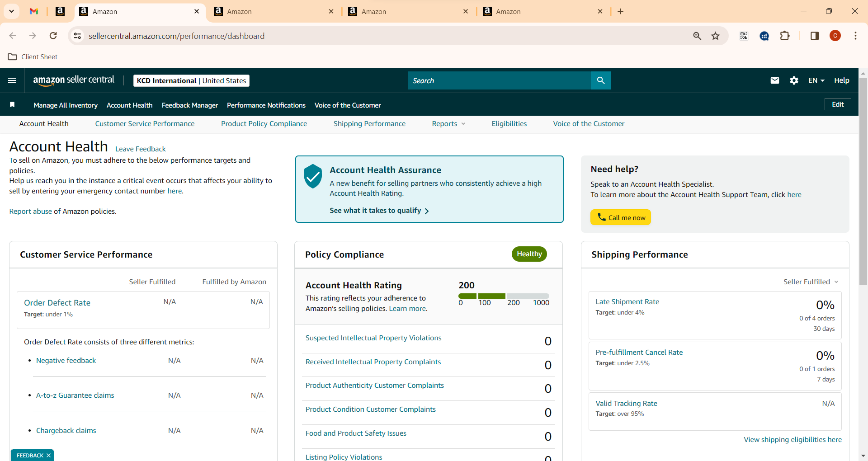Close the active Amazon tab

197,11
